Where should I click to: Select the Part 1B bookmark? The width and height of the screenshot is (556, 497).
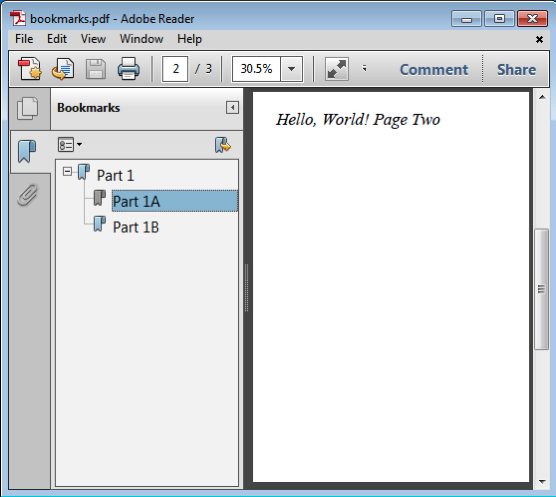click(136, 227)
